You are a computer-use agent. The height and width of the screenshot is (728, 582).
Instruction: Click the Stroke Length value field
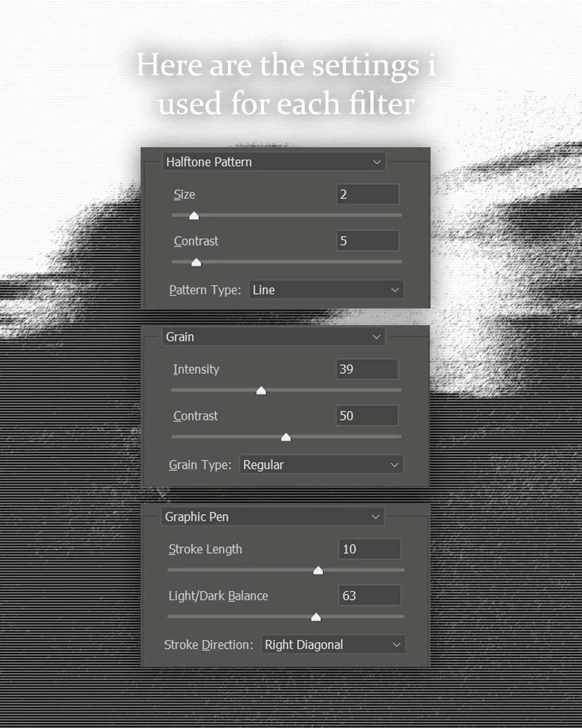click(369, 549)
